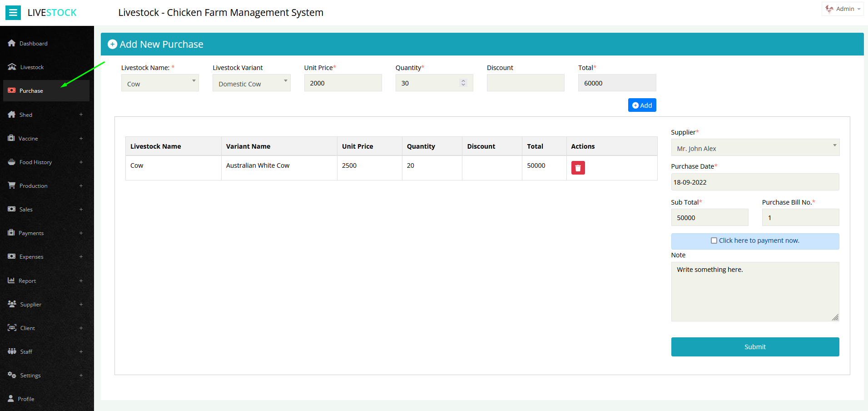
Task: Select the Payments sidebar icon
Action: 11,233
